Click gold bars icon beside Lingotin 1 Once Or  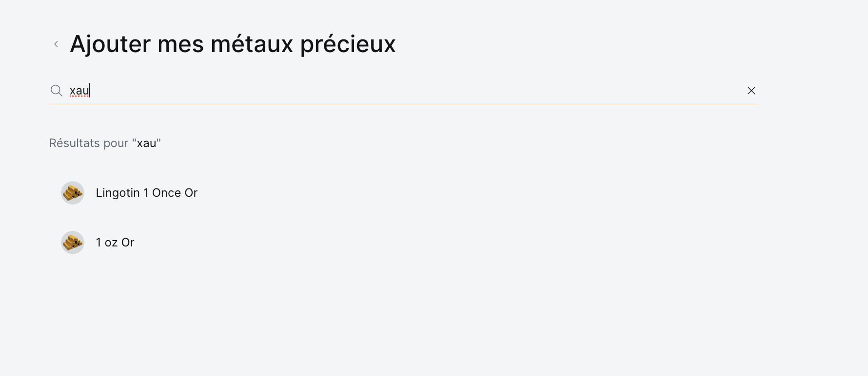click(x=73, y=193)
